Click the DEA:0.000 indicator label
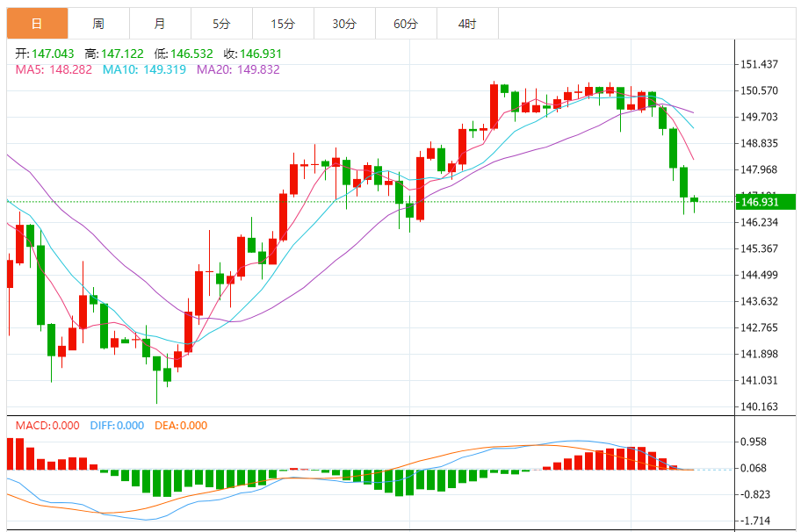Image resolution: width=801 pixels, height=532 pixels. click(181, 425)
